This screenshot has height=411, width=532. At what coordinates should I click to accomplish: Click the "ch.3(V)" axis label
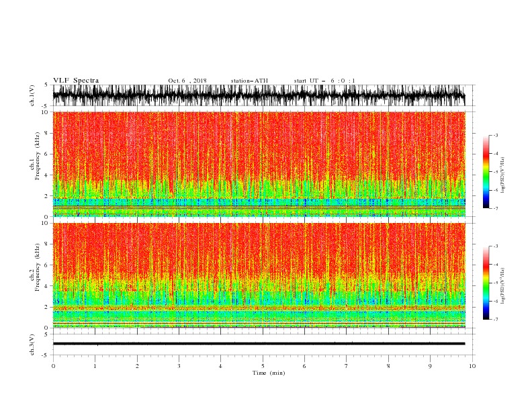tap(32, 345)
